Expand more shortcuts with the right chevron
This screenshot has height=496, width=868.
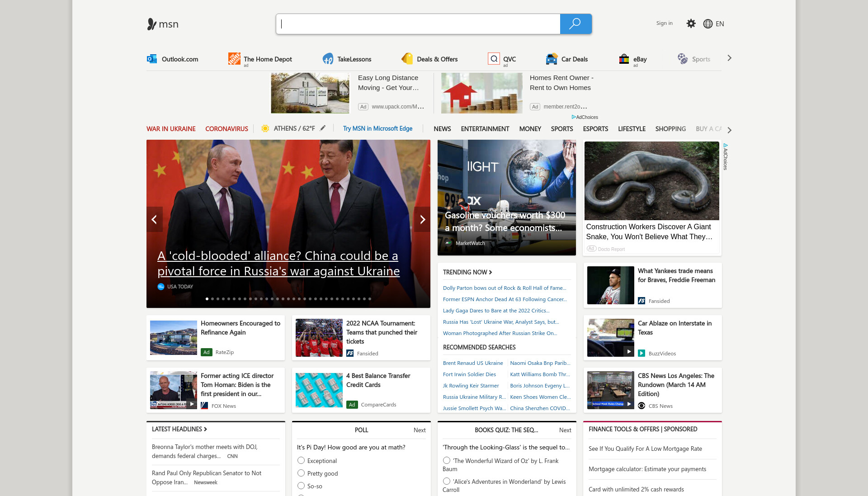click(x=729, y=58)
